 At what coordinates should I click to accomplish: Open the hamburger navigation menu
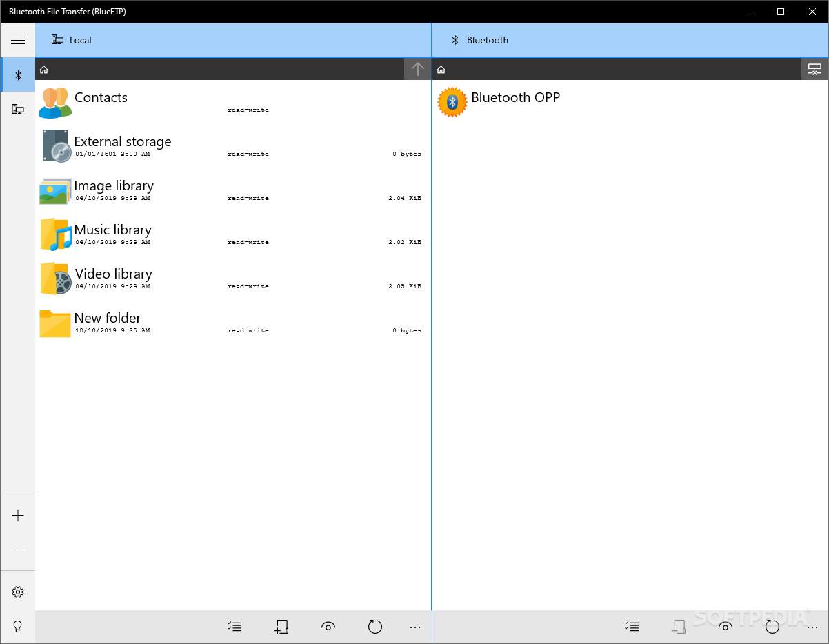click(x=18, y=40)
